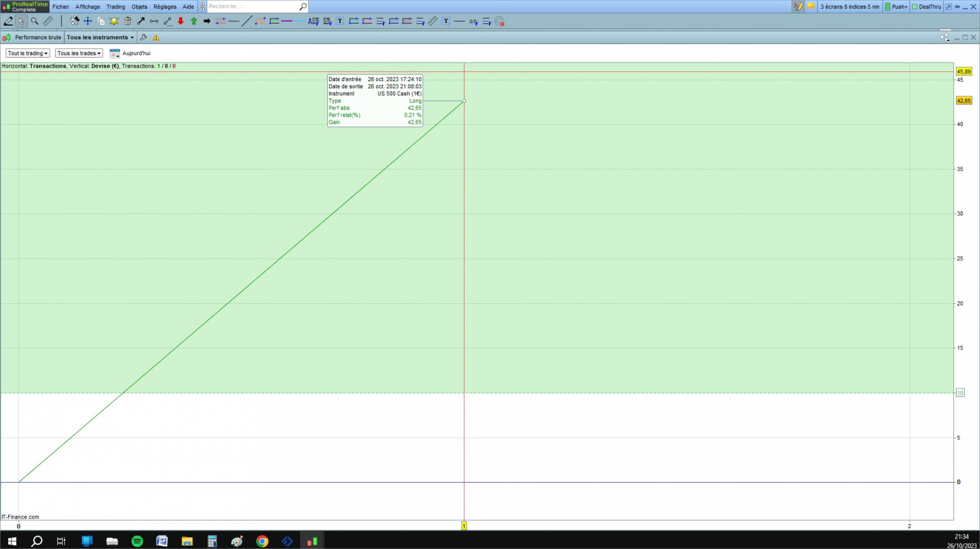This screenshot has height=549, width=980.
Task: Select the pencil drawing tool
Action: (x=8, y=21)
